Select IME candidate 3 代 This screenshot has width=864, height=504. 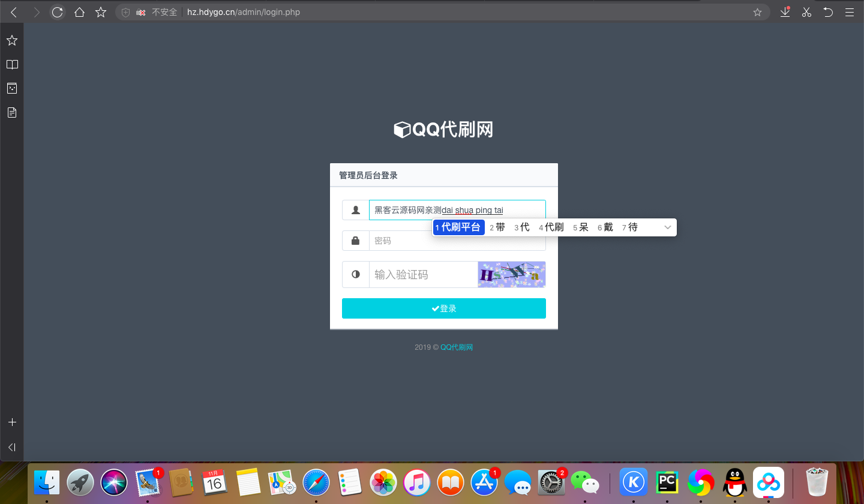click(x=522, y=227)
